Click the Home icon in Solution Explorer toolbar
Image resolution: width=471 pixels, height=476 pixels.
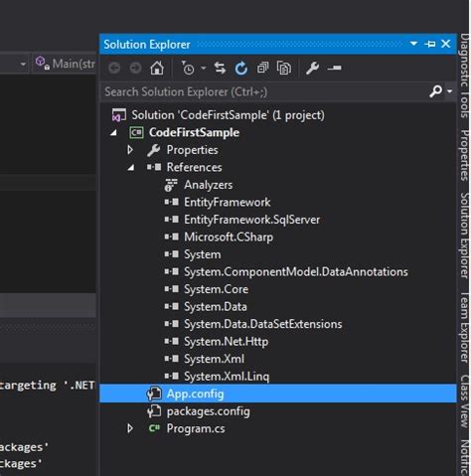point(157,68)
